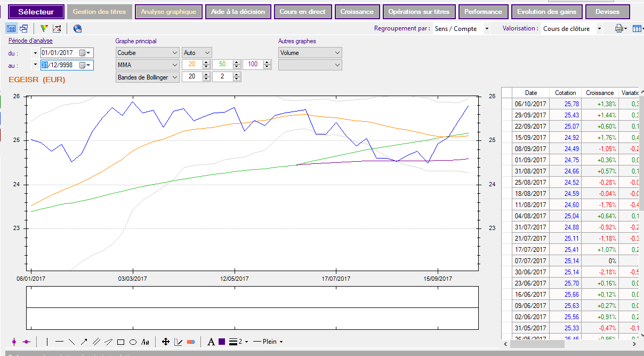Select the arrow drawing tool
644x356 pixels.
point(84,342)
